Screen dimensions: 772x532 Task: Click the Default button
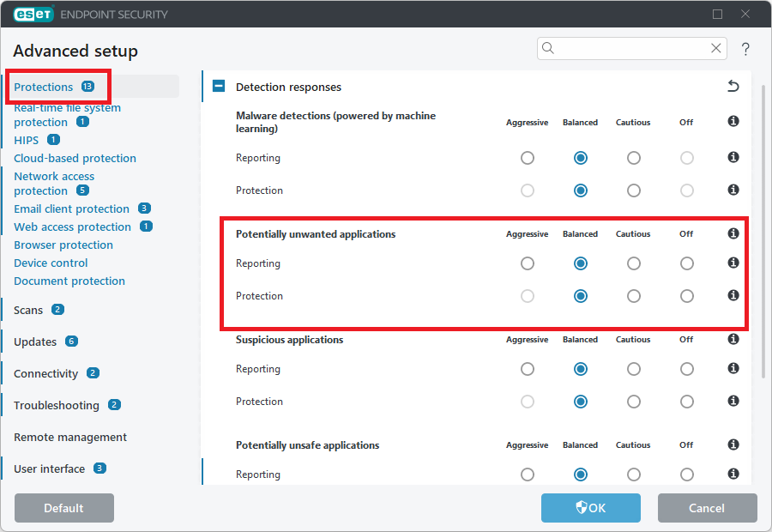[x=64, y=508]
